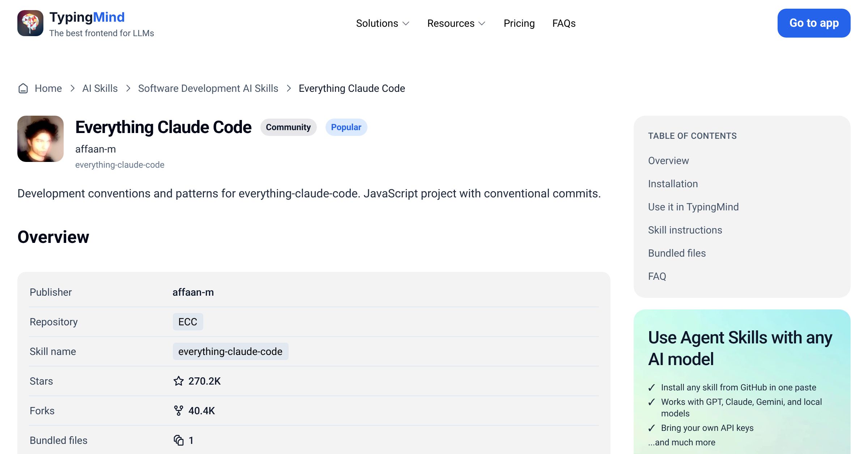Click the TypingMind brain logo icon

pyautogui.click(x=30, y=23)
